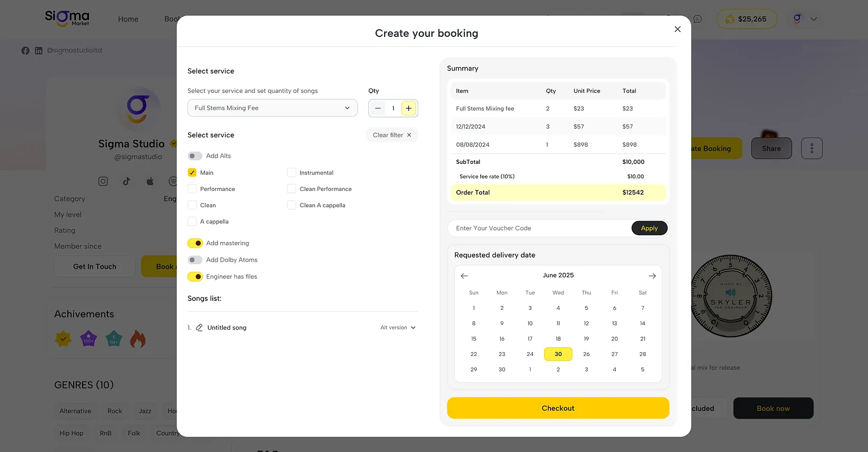Edit Untitled song name with pencil icon
Viewport: 868px width, 452px height.
[199, 328]
